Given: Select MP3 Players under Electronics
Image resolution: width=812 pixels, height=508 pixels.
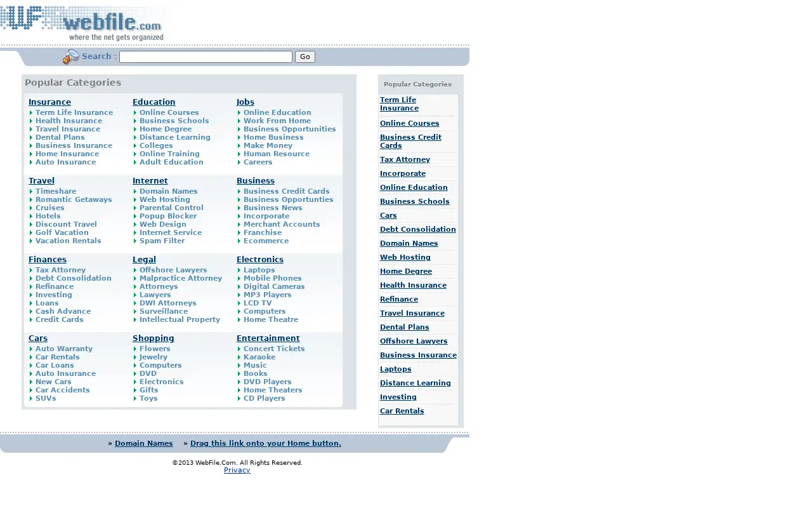Looking at the screenshot, I should pos(268,295).
